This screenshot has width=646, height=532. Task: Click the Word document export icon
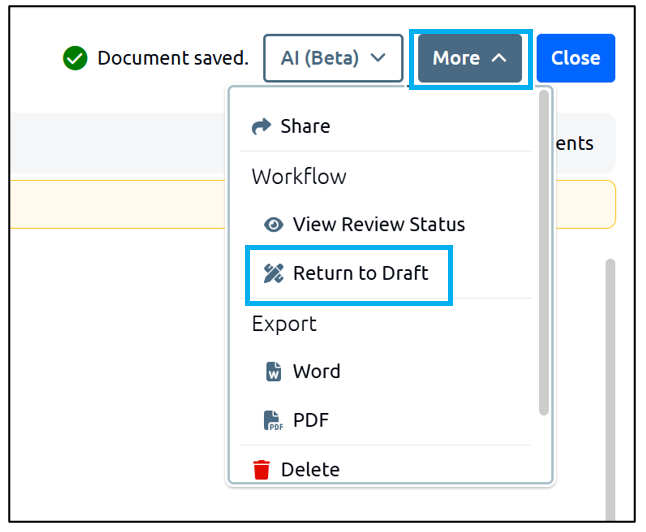point(273,371)
